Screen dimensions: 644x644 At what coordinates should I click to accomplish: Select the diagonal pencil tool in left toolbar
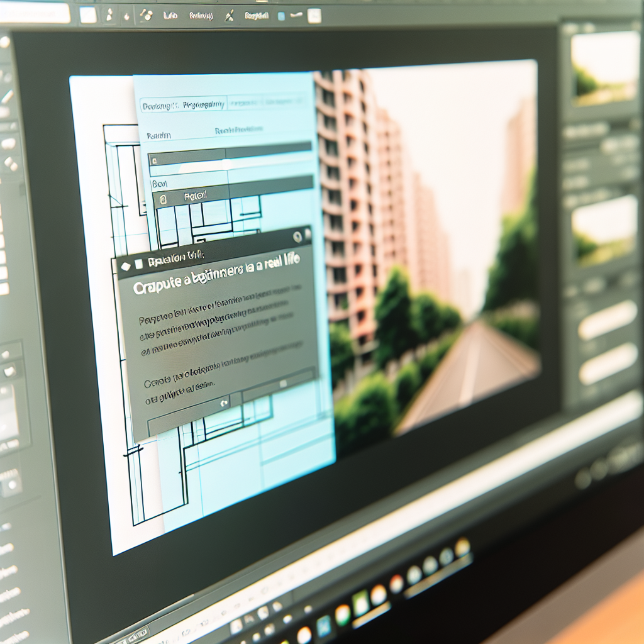click(7, 97)
